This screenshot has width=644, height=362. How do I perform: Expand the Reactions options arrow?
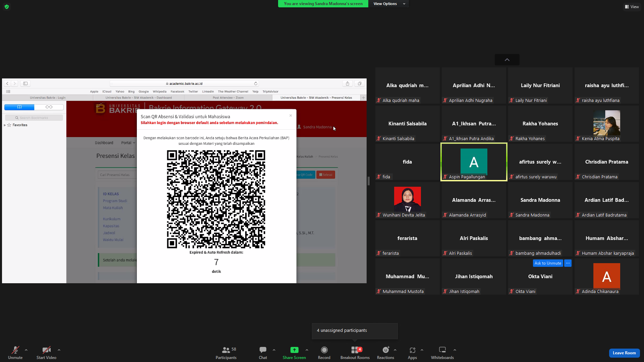(x=395, y=350)
